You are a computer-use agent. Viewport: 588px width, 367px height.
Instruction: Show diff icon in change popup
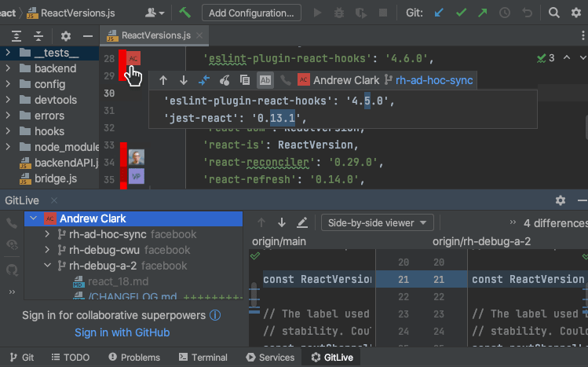(204, 80)
